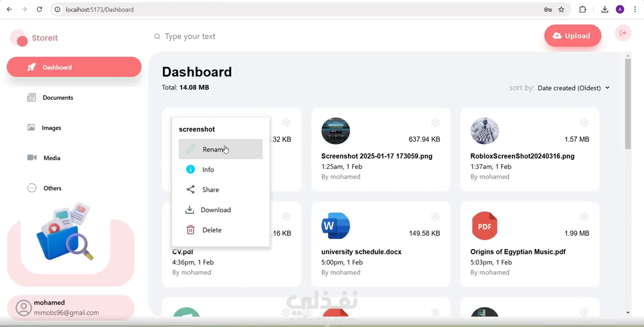Bookmark this page with the star icon
The width and height of the screenshot is (644, 327).
[561, 9]
